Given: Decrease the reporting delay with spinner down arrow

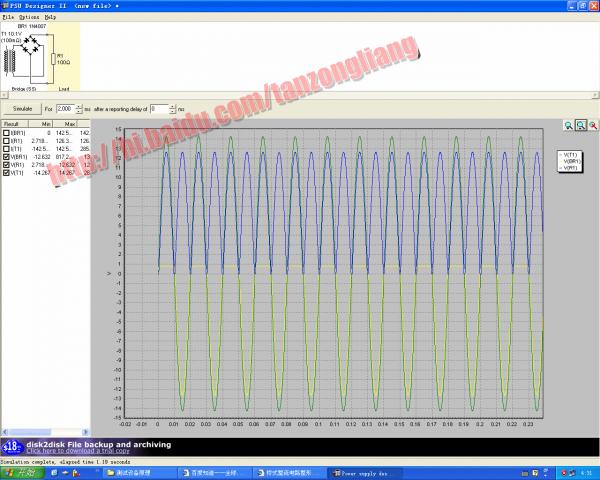Looking at the screenshot, I should 172,110.
